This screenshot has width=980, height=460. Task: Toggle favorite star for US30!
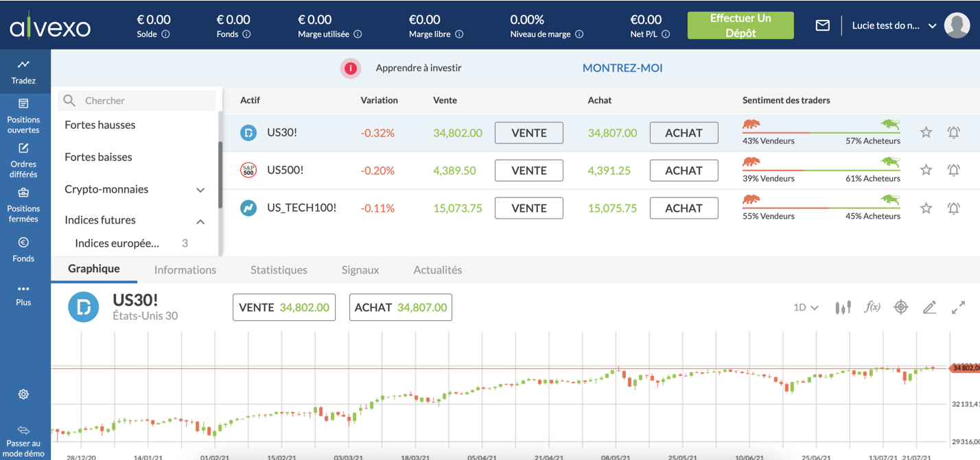pos(926,132)
